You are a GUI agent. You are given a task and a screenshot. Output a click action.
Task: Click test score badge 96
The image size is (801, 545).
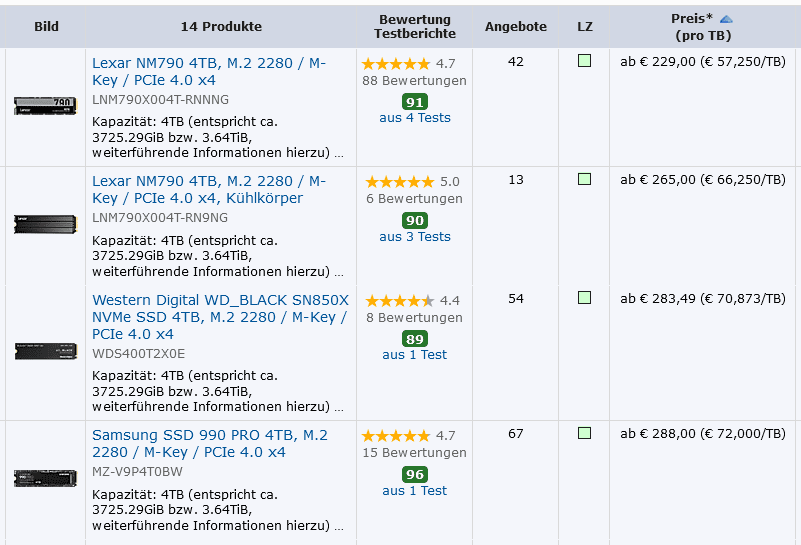pyautogui.click(x=415, y=475)
